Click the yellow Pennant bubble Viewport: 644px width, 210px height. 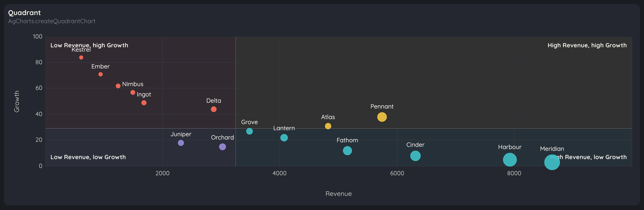382,117
